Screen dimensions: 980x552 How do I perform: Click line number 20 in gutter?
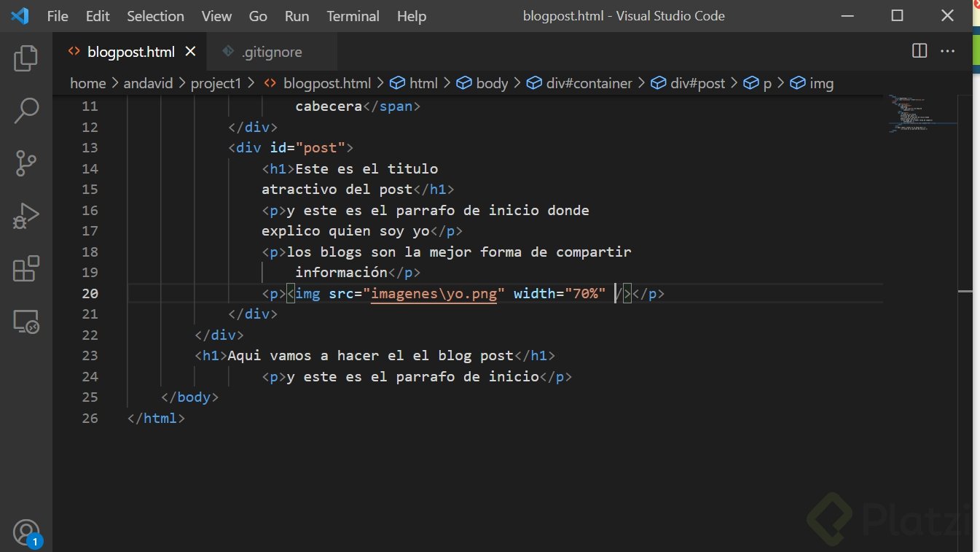(90, 293)
